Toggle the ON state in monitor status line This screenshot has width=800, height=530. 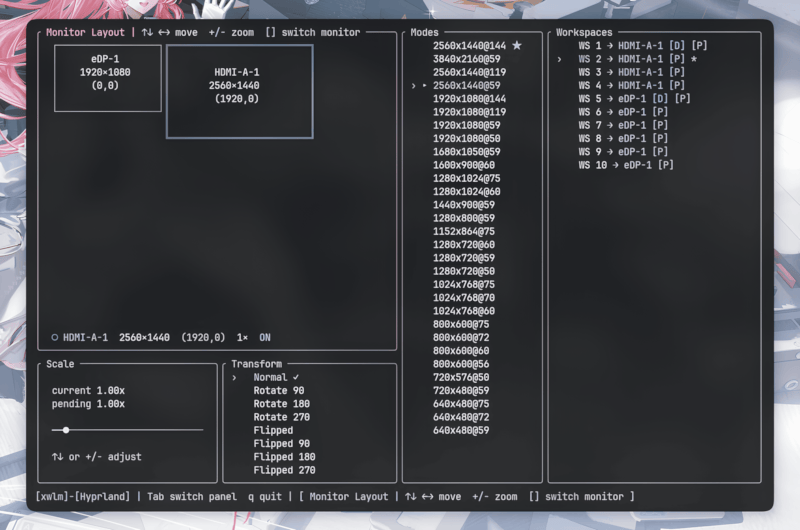265,337
